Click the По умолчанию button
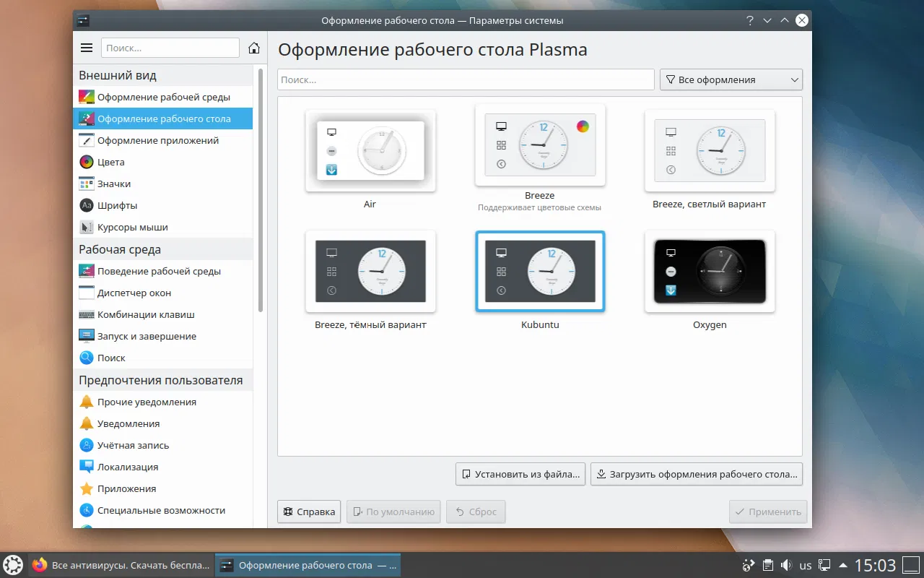 [393, 512]
